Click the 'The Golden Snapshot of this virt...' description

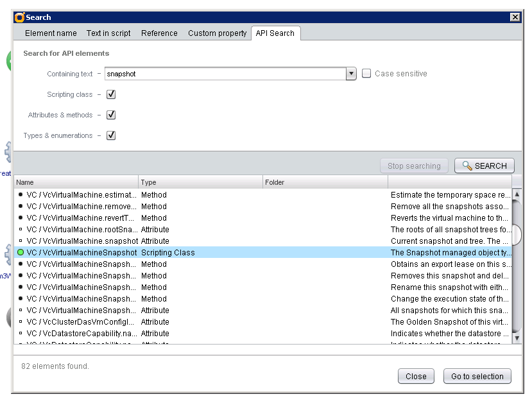tap(450, 321)
